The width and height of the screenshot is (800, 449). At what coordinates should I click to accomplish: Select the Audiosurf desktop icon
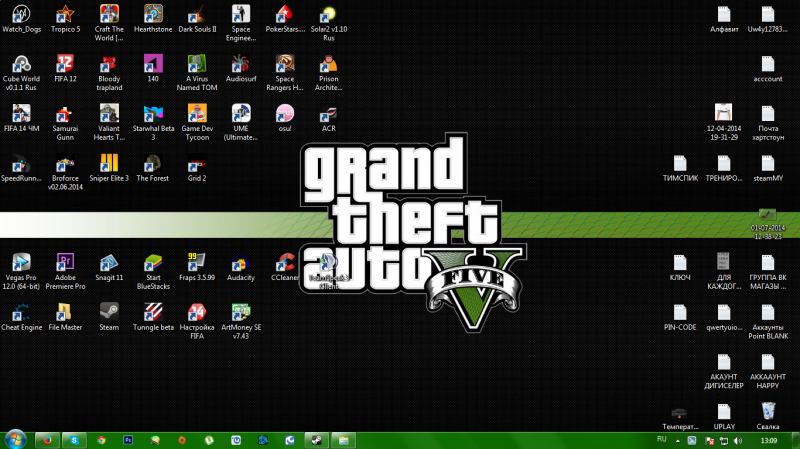[241, 68]
